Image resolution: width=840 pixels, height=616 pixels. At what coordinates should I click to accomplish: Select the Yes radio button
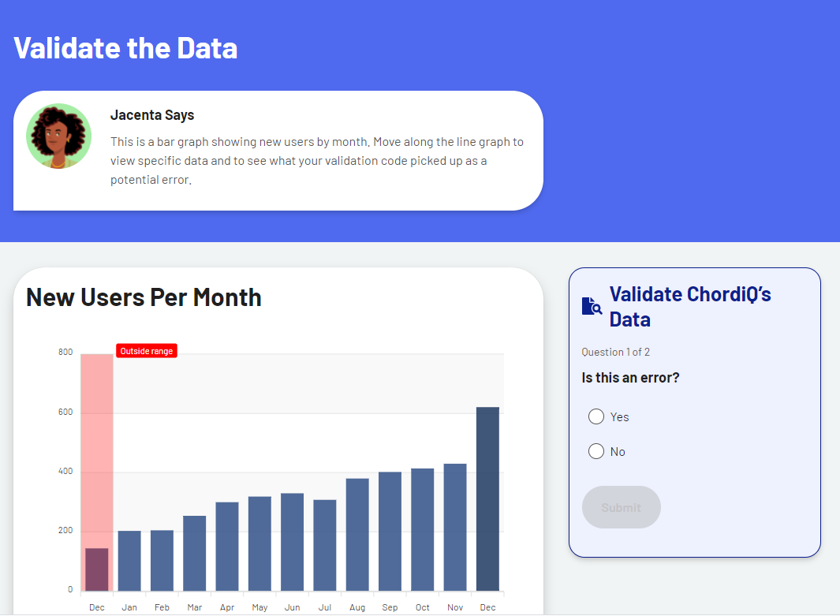coord(596,416)
